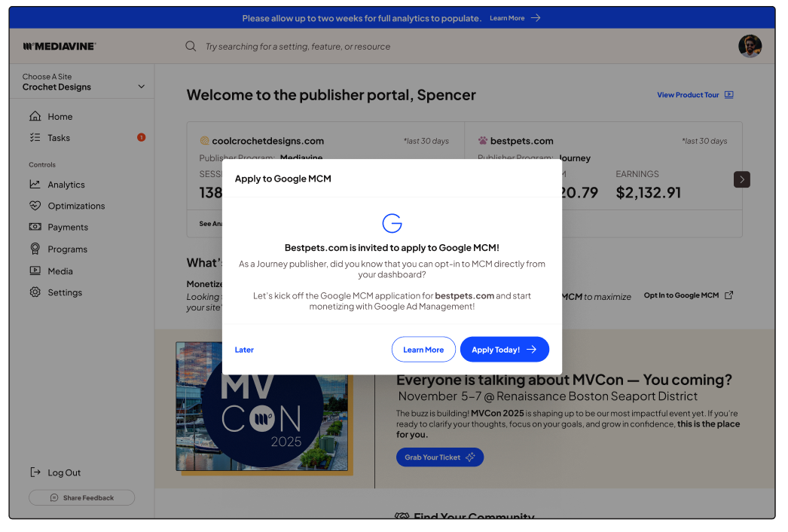Click Grab Your Ticket button
The image size is (788, 532).
pos(439,457)
